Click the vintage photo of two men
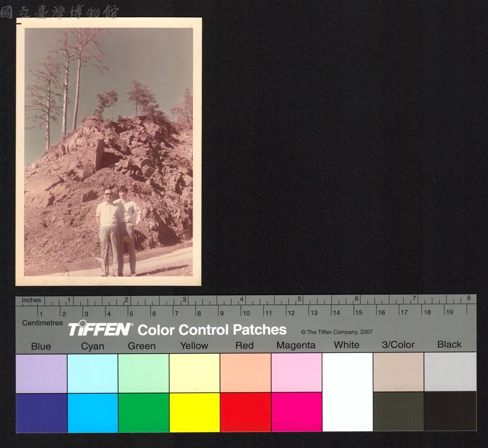The height and width of the screenshot is (448, 488). [x=109, y=152]
